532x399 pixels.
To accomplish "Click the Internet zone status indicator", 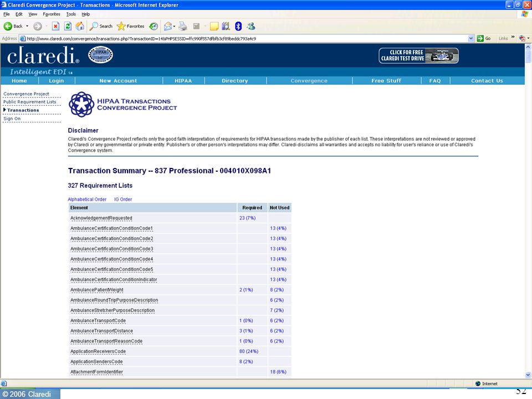I will [x=486, y=383].
